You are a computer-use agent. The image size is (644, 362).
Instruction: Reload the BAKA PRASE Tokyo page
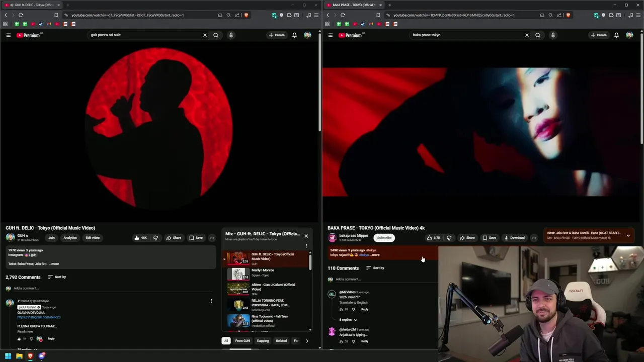(343, 15)
